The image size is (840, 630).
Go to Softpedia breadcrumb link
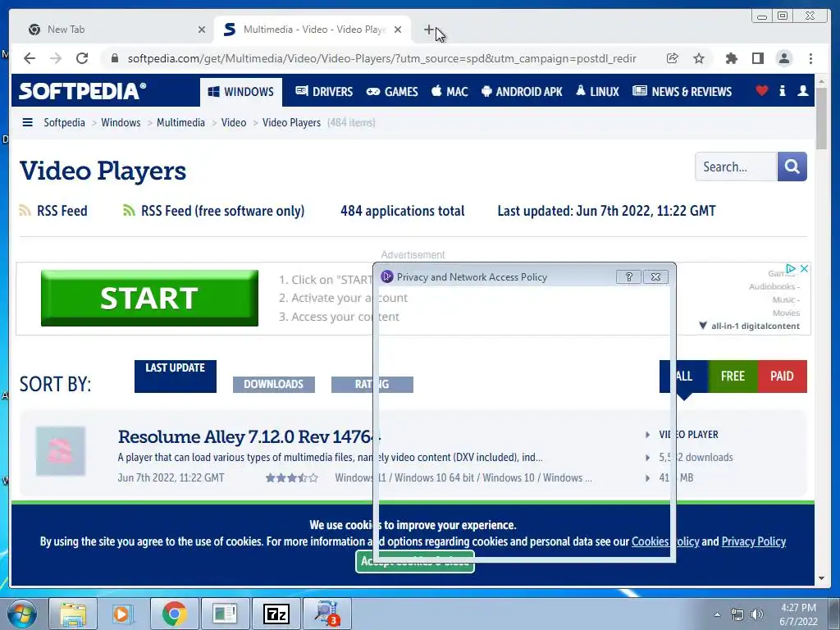point(64,123)
